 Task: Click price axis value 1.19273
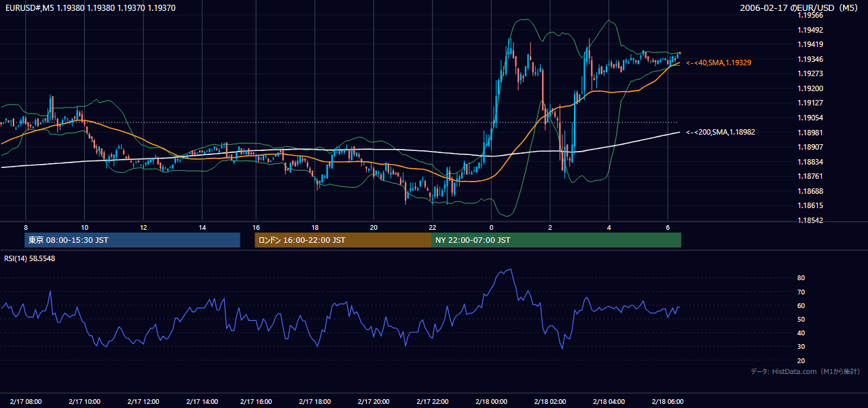click(810, 74)
